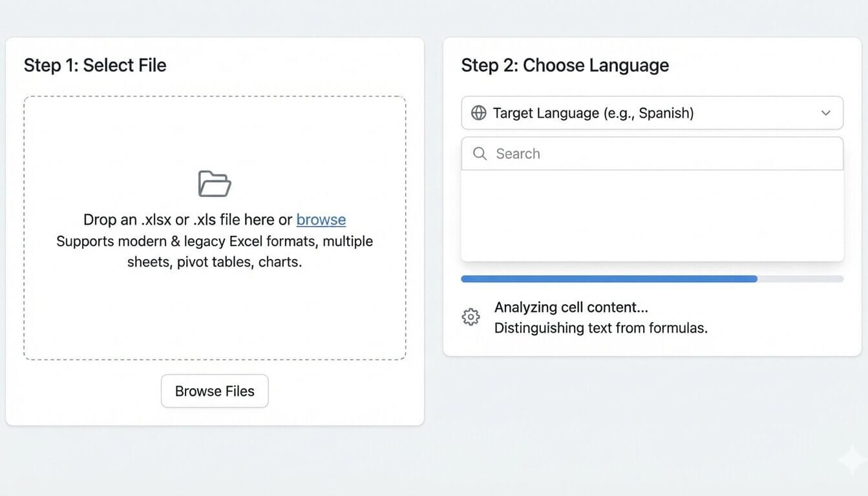Click the gear icon beside Analyzing cell content
Viewport: 868px width, 496px height.
[x=471, y=317]
